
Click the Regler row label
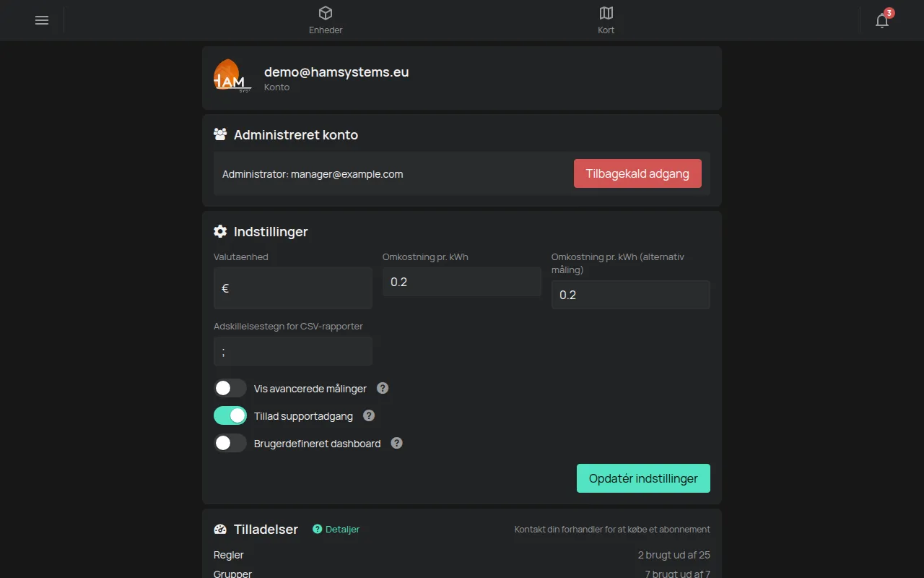pyautogui.click(x=229, y=555)
